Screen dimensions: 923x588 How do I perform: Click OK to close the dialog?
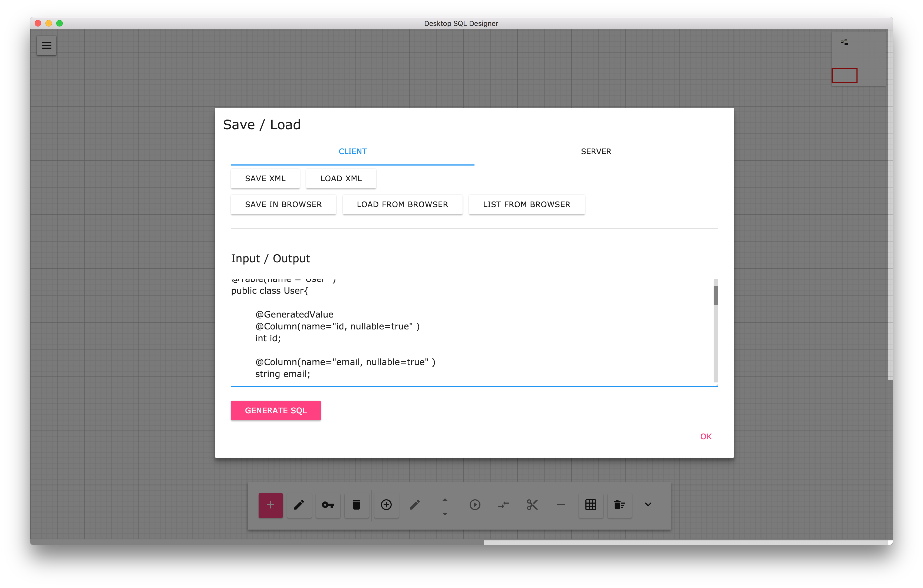tap(706, 436)
